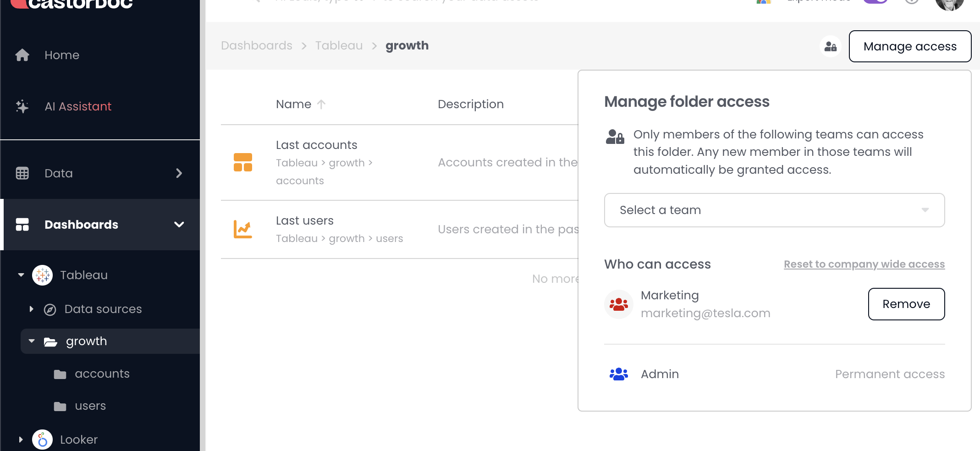The image size is (980, 451).
Task: Click the Data sources compass icon
Action: [x=50, y=309]
